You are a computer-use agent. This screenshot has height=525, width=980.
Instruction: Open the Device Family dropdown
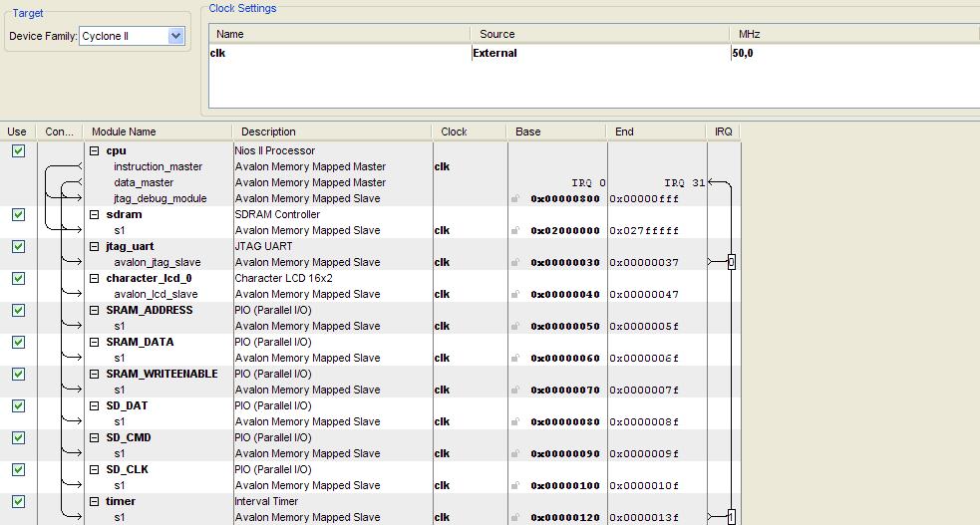pos(176,36)
